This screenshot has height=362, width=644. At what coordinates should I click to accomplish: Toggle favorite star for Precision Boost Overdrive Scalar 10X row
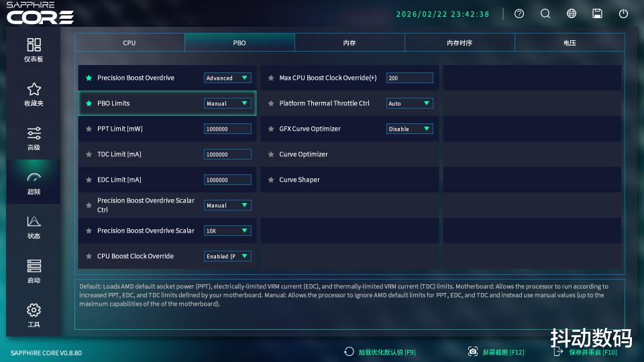pos(89,231)
